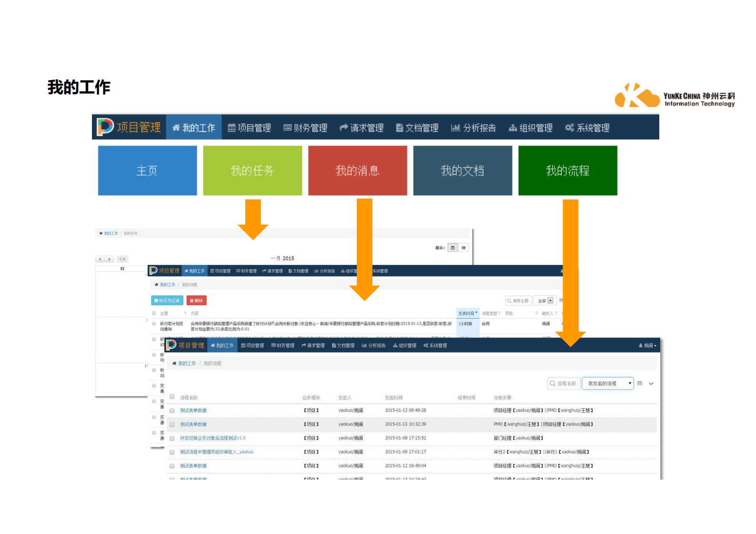Click sort arrows beside 消息类型 column header
756x534 pixels.
[499, 313]
